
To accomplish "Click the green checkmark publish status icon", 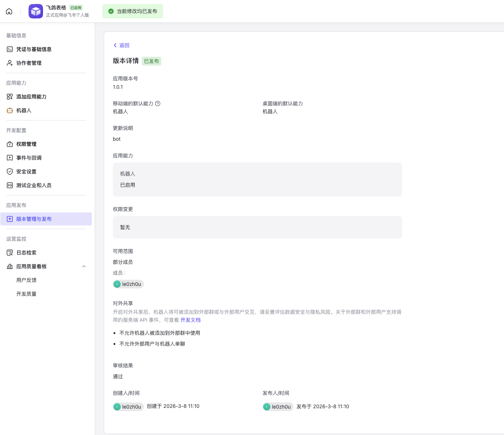I will (x=111, y=11).
